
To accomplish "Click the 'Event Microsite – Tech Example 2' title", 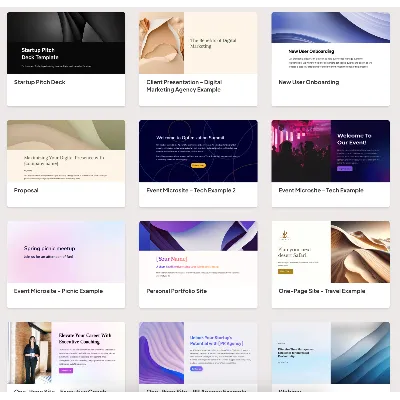I will click(x=191, y=190).
